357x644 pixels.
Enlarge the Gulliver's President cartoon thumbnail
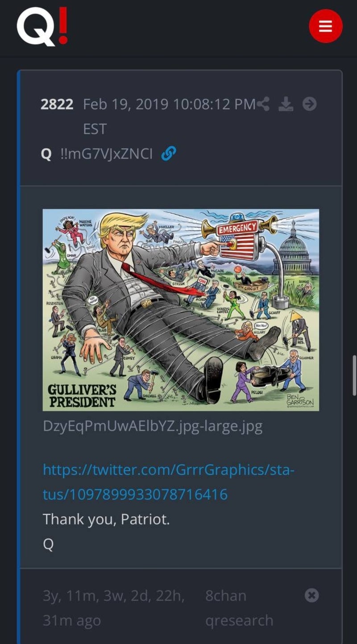point(181,310)
